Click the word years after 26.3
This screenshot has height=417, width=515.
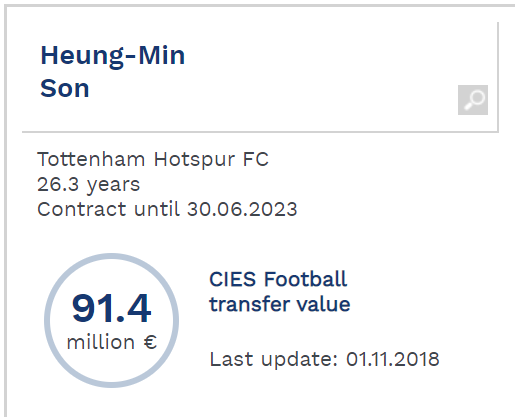click(x=113, y=185)
